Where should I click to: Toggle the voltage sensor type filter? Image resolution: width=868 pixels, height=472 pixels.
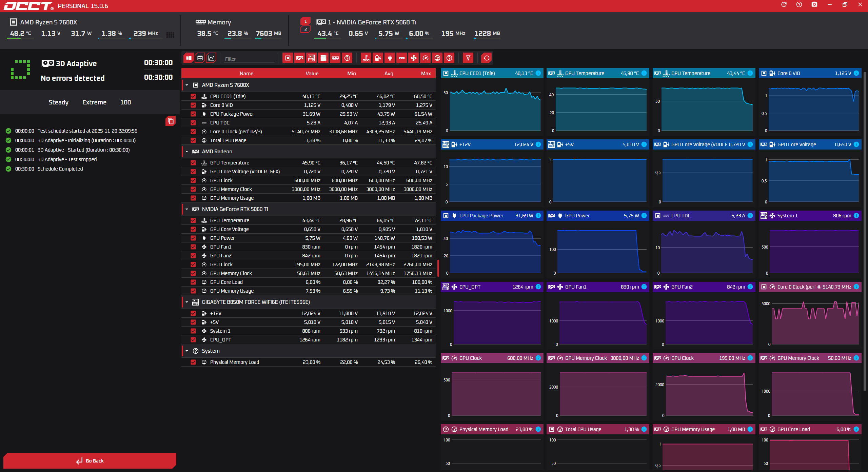378,58
